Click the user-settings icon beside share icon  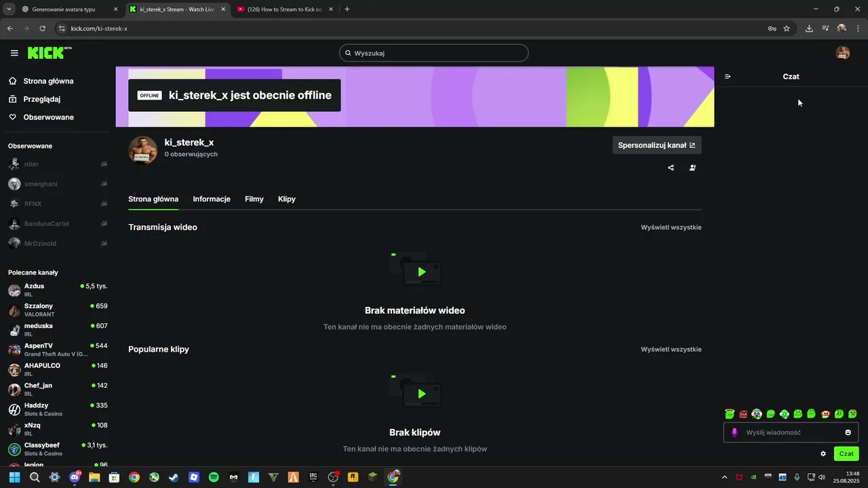692,167
